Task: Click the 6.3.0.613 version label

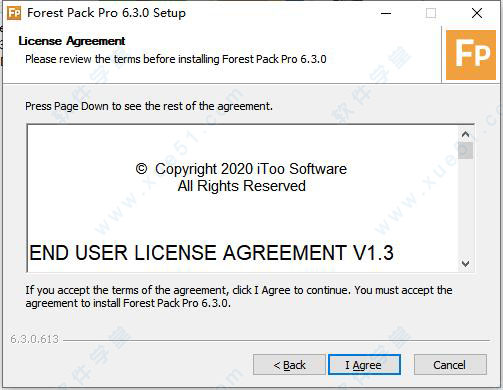Action: click(35, 339)
